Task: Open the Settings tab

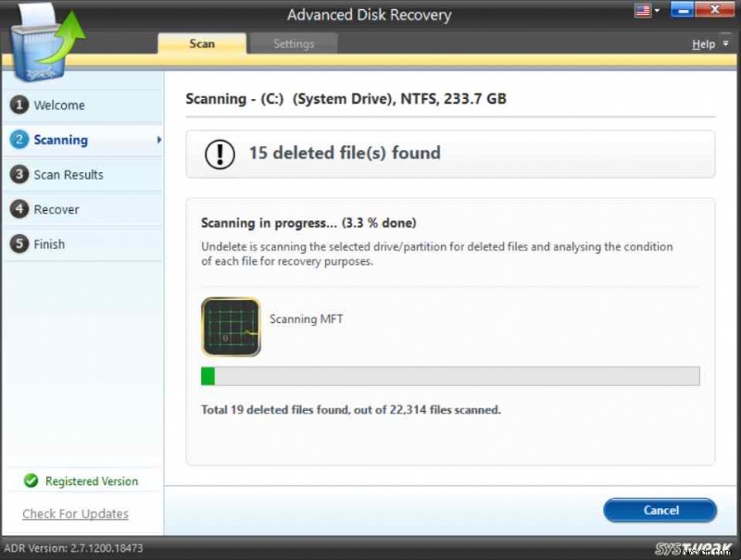Action: (x=294, y=43)
